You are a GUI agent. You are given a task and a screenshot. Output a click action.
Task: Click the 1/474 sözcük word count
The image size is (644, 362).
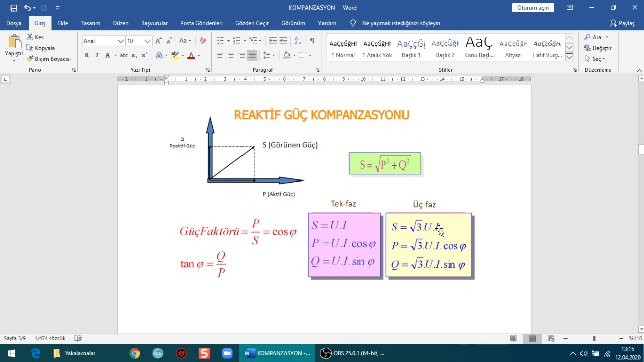coord(50,339)
